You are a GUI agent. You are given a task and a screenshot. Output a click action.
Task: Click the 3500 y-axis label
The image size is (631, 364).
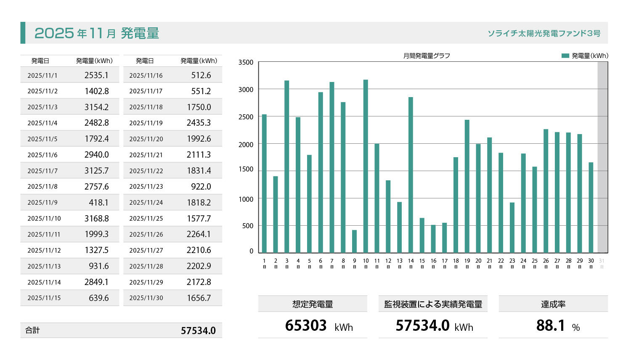point(246,63)
